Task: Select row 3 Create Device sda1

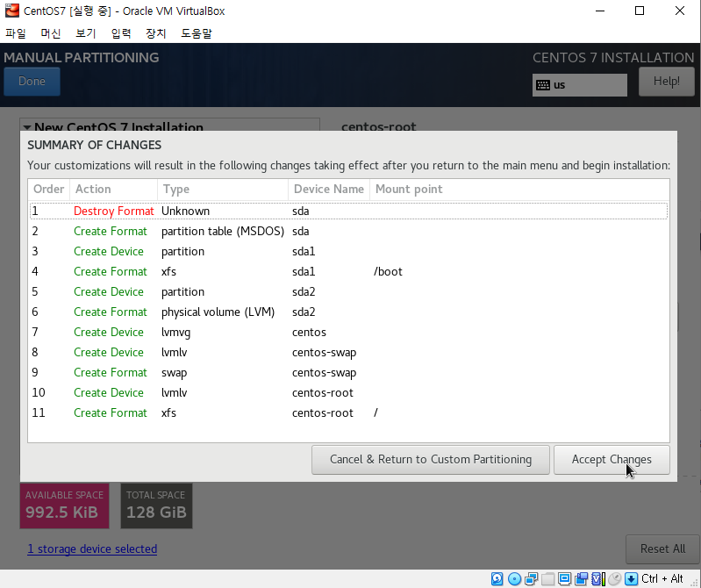Action: [x=348, y=251]
